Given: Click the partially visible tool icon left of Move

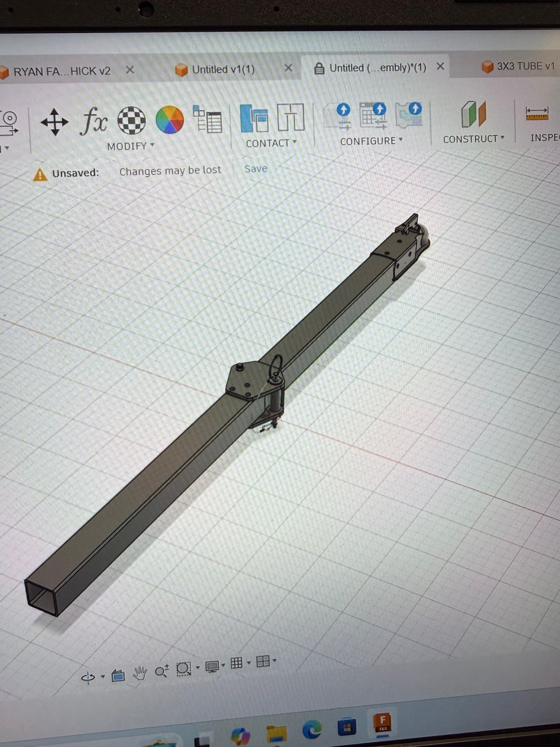Looking at the screenshot, I should 9,124.
